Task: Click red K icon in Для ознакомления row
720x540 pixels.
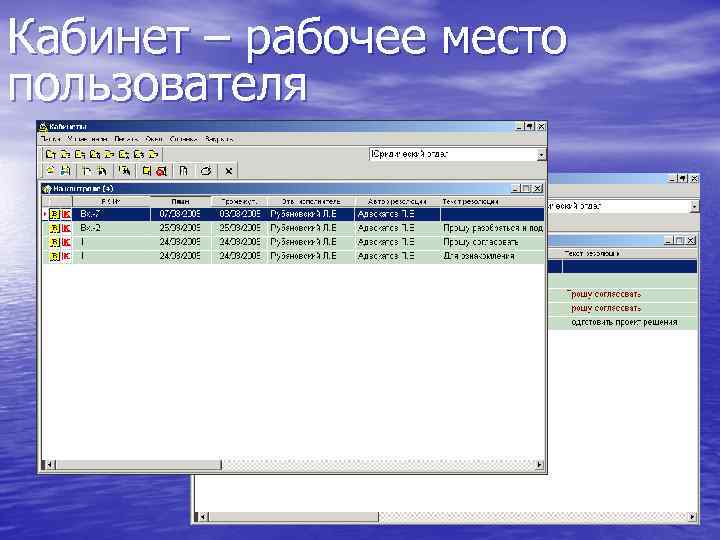Action: [66, 256]
